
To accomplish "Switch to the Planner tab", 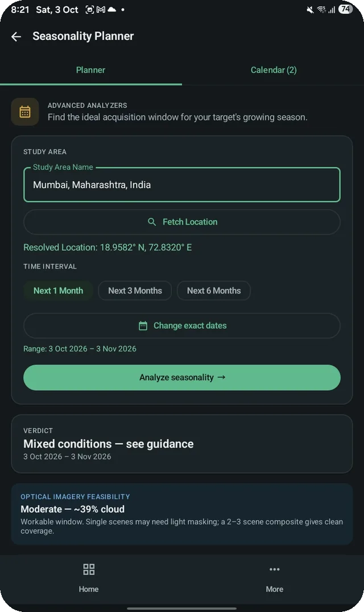I will point(90,70).
